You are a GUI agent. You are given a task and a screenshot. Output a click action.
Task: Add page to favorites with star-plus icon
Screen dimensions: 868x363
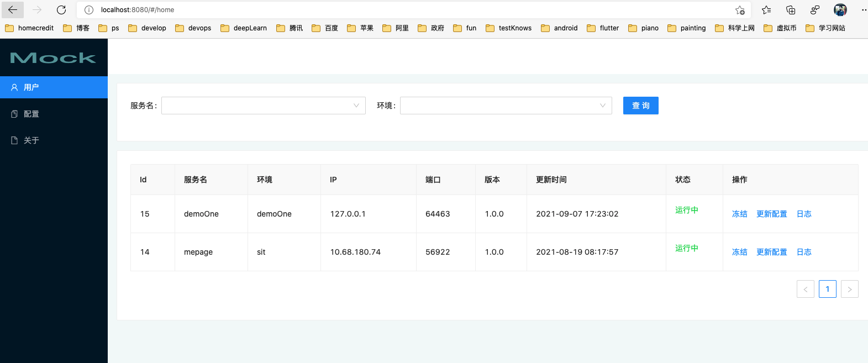[x=740, y=10]
